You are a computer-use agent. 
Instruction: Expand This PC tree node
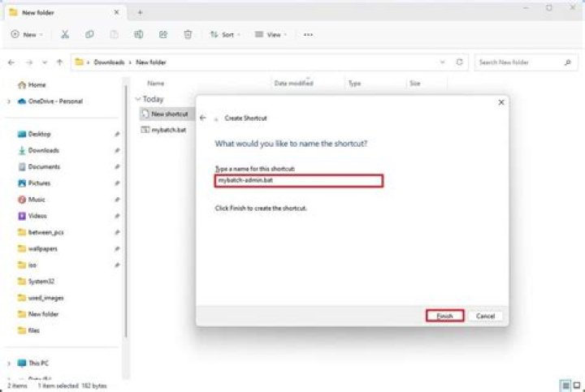coord(9,363)
